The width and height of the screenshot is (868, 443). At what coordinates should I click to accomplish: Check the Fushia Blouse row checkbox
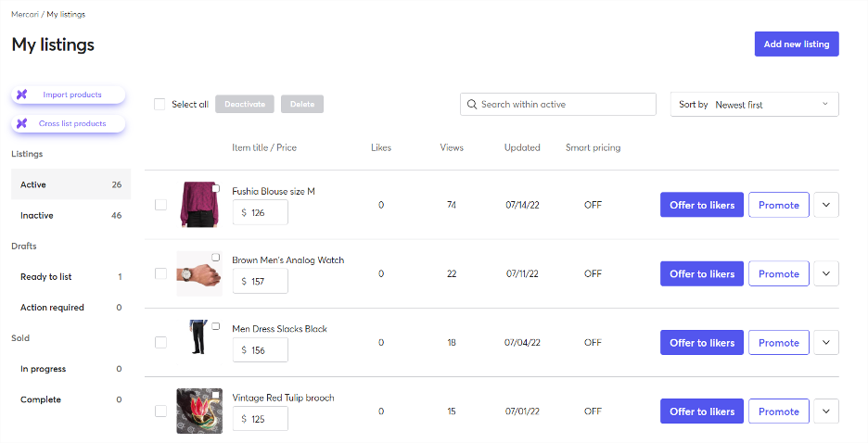point(160,205)
